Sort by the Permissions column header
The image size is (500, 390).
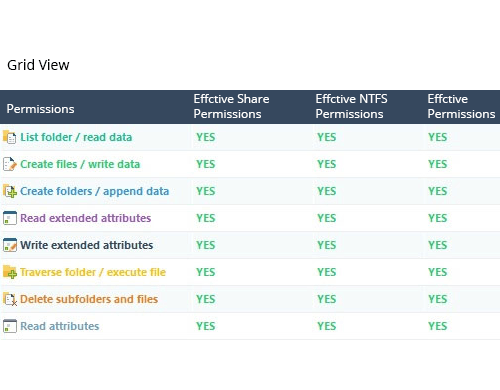tap(40, 109)
